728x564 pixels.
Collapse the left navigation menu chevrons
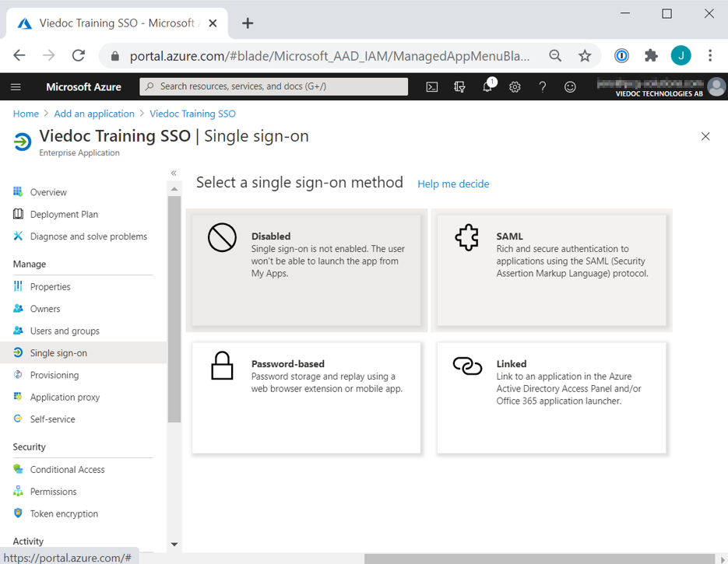[x=174, y=173]
